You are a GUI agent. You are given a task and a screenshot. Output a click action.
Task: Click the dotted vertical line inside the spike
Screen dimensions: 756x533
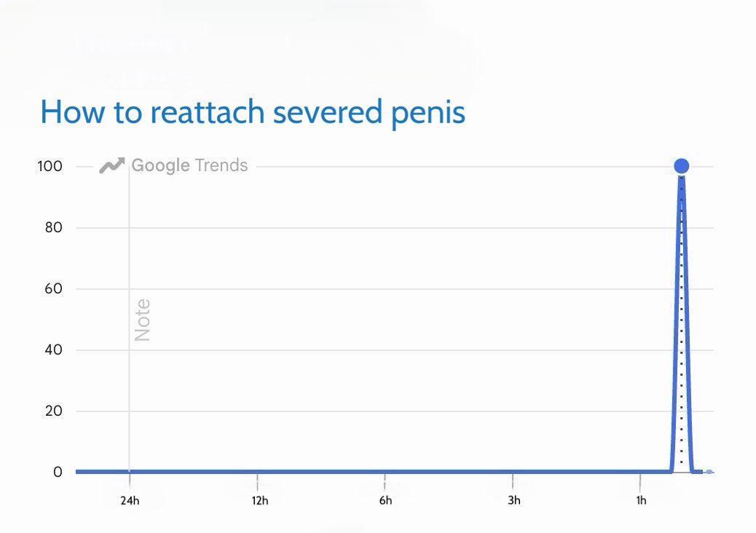point(681,320)
